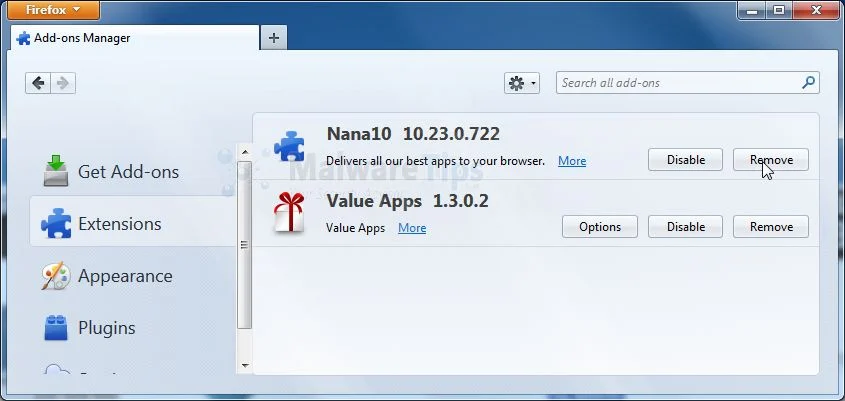Disable the Value Apps extension
845x401 pixels.
click(685, 227)
